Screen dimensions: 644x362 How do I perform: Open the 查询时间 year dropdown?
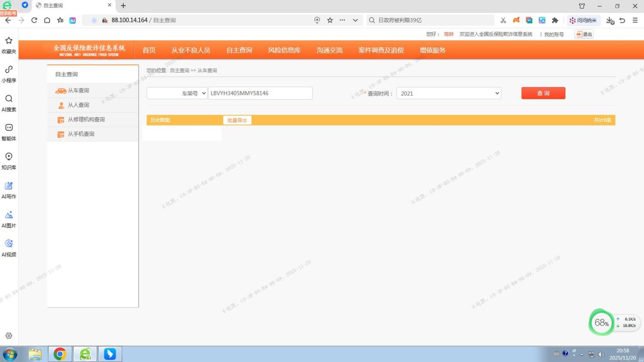click(x=449, y=93)
